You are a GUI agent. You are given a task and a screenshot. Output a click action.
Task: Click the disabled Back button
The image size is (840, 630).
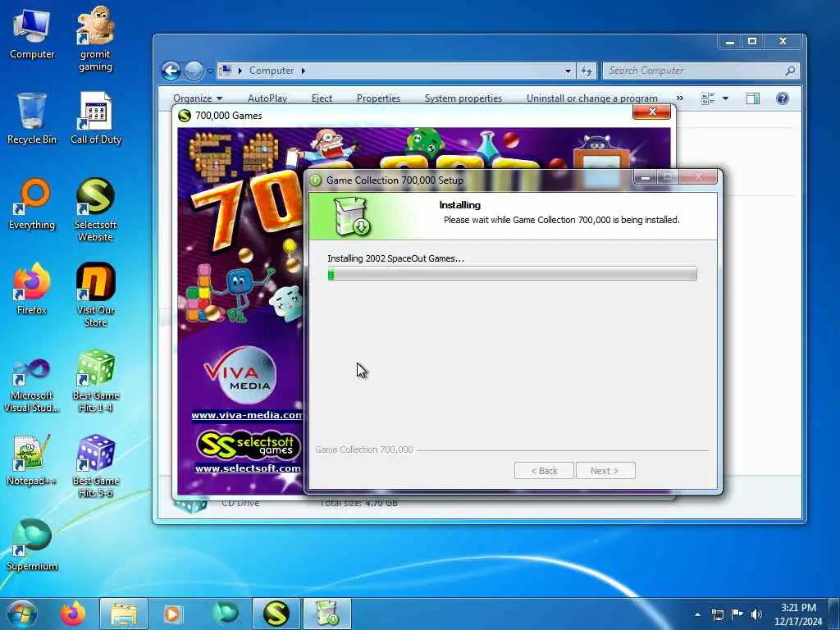tap(544, 470)
